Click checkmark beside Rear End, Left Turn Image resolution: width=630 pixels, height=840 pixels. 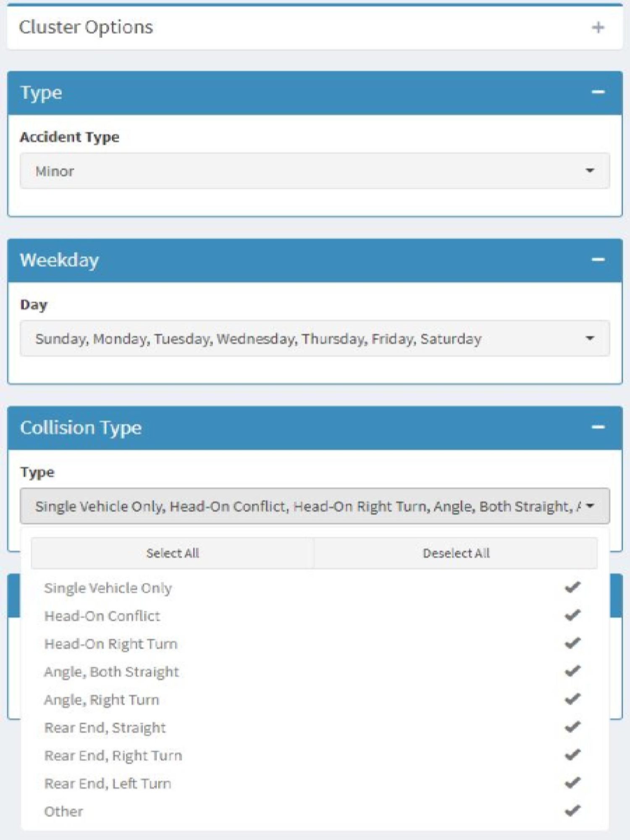(572, 783)
